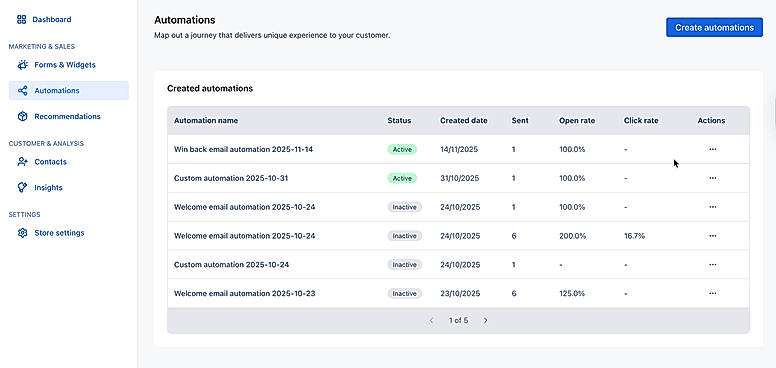
Task: Open Store settings
Action: [x=59, y=233]
